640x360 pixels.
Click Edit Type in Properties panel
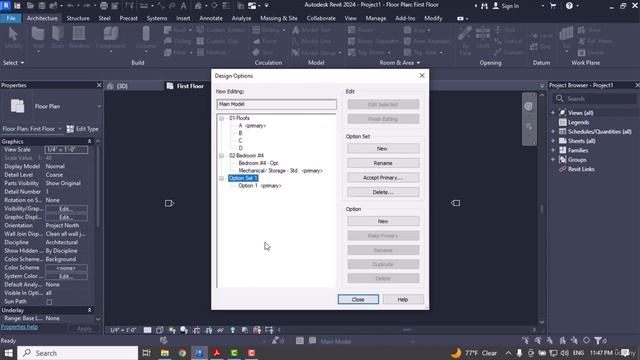83,129
